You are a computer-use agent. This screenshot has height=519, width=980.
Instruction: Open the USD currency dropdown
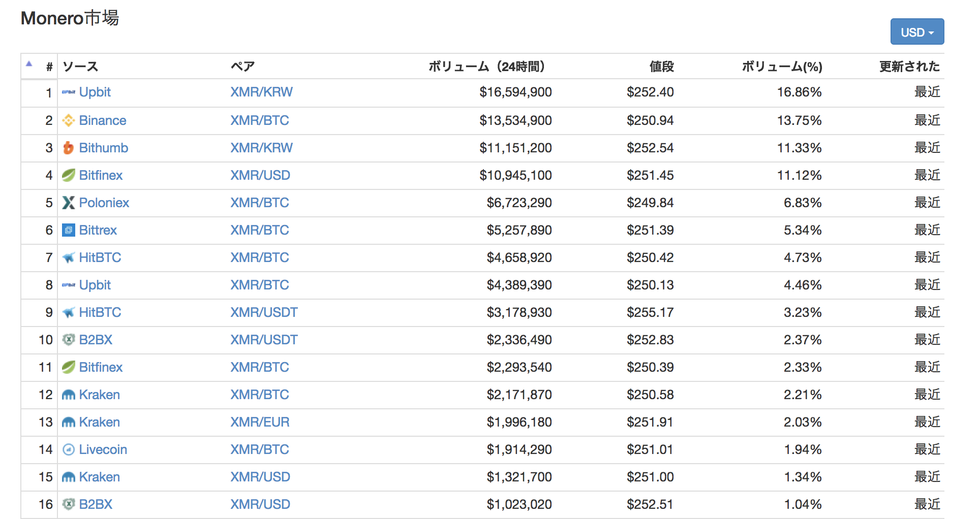(917, 32)
